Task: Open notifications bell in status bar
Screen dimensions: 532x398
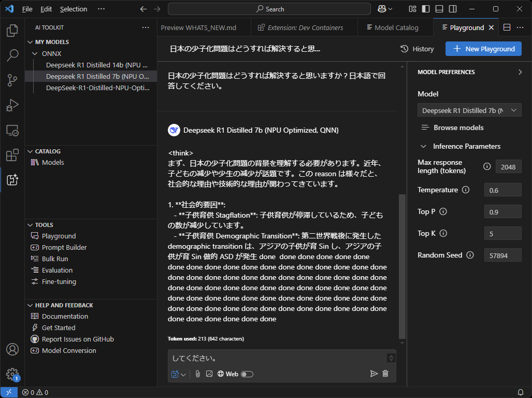Action: [x=520, y=392]
